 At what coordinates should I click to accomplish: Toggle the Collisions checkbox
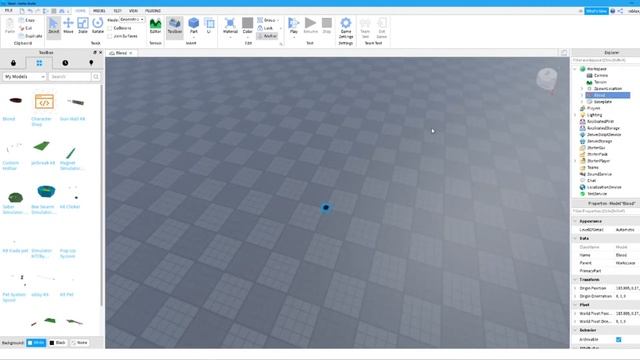110,28
